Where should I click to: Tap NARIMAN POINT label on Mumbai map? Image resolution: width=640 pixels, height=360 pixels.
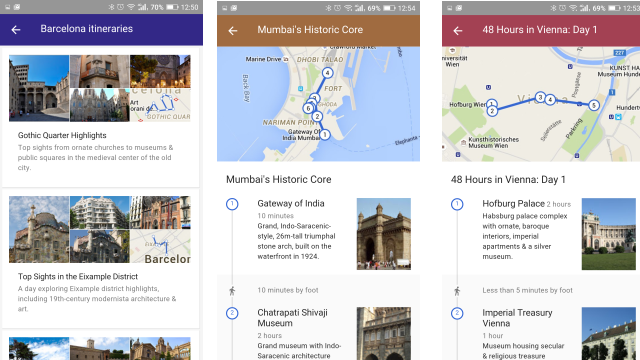289,122
